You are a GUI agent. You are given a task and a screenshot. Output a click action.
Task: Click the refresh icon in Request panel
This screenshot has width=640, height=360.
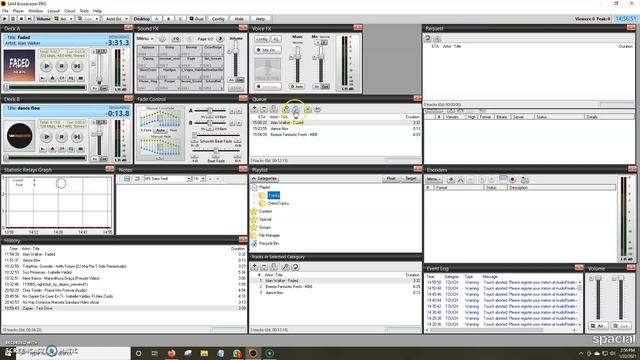click(427, 38)
